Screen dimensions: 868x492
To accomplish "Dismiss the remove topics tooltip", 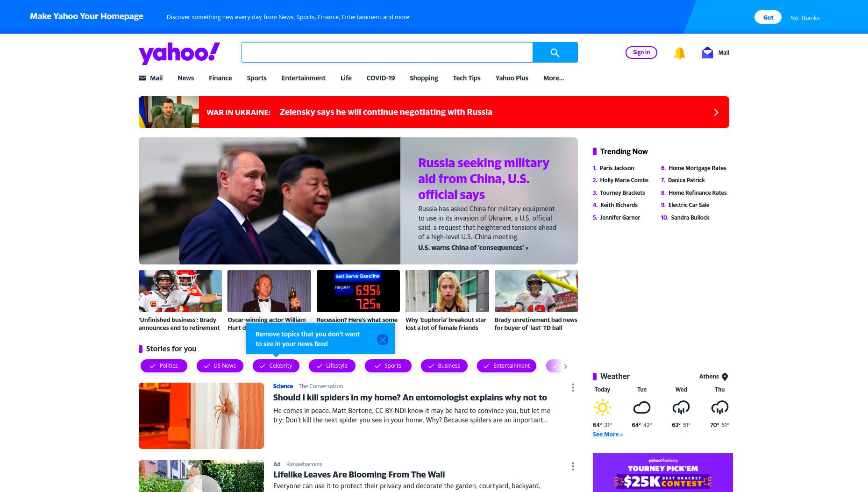I will point(383,340).
